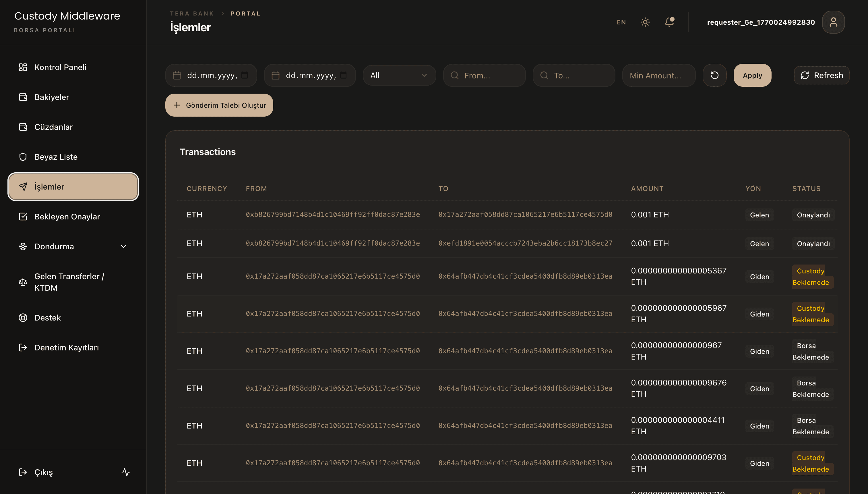Click Çıkış to log out
Screen dimensions: 868x494
click(43, 472)
